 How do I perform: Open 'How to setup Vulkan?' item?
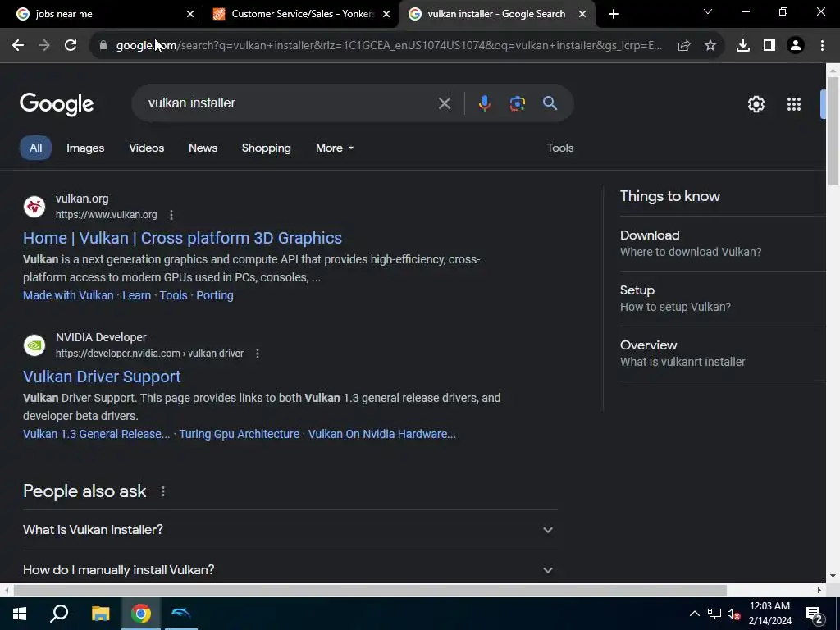point(722,299)
